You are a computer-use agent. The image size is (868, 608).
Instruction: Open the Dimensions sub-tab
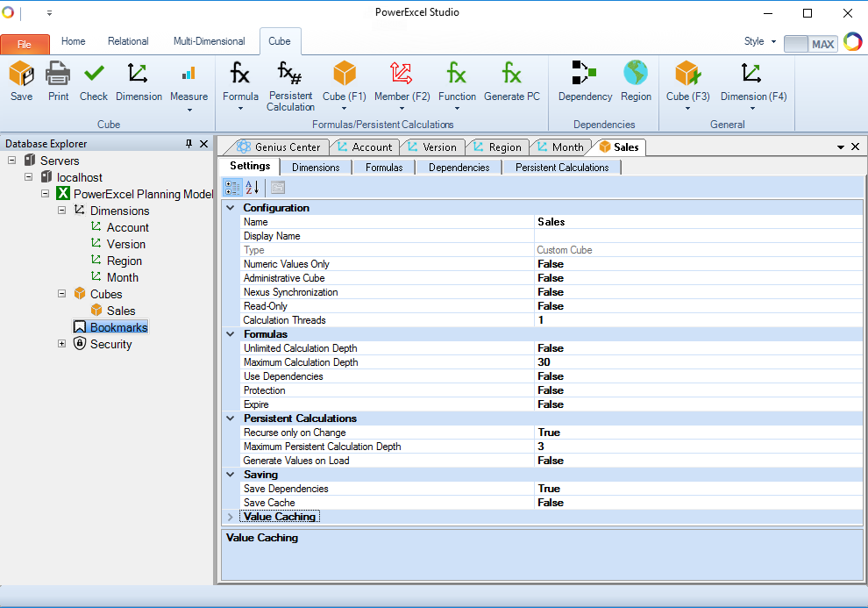pos(316,168)
